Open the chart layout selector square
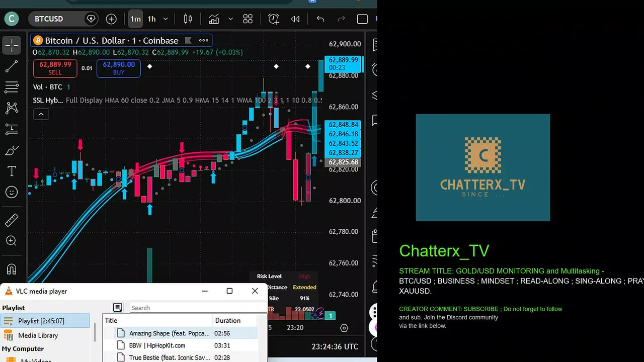 coord(362,19)
